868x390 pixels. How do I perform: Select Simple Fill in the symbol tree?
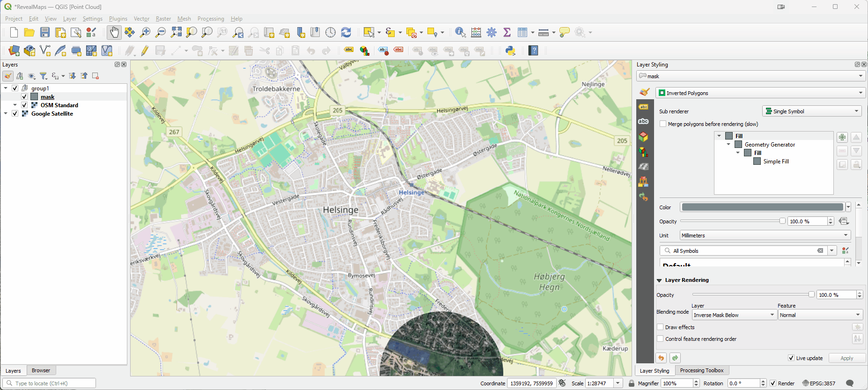click(x=776, y=162)
